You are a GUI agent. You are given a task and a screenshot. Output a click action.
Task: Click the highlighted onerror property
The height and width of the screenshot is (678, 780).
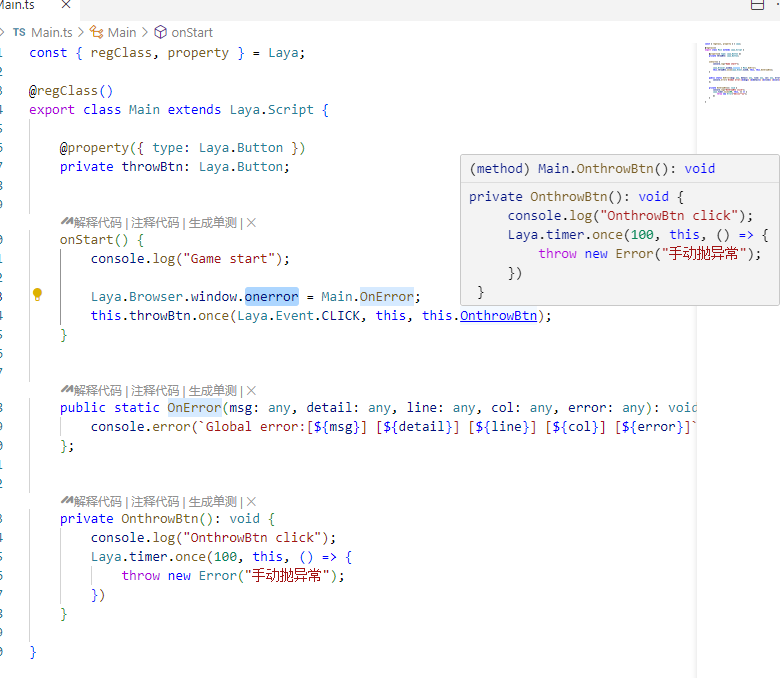point(271,297)
